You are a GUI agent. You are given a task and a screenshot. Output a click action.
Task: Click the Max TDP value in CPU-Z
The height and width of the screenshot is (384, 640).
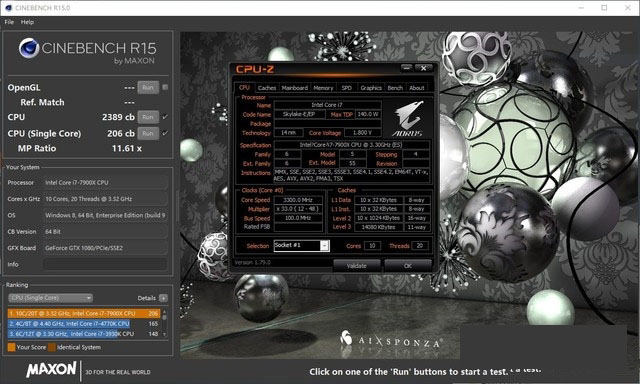[368, 114]
